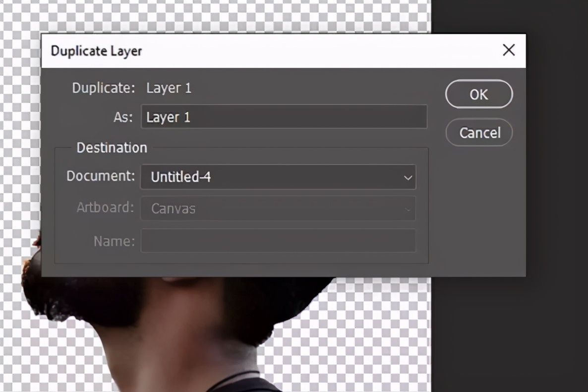This screenshot has width=588, height=392.
Task: Click the As: label text
Action: click(x=123, y=117)
